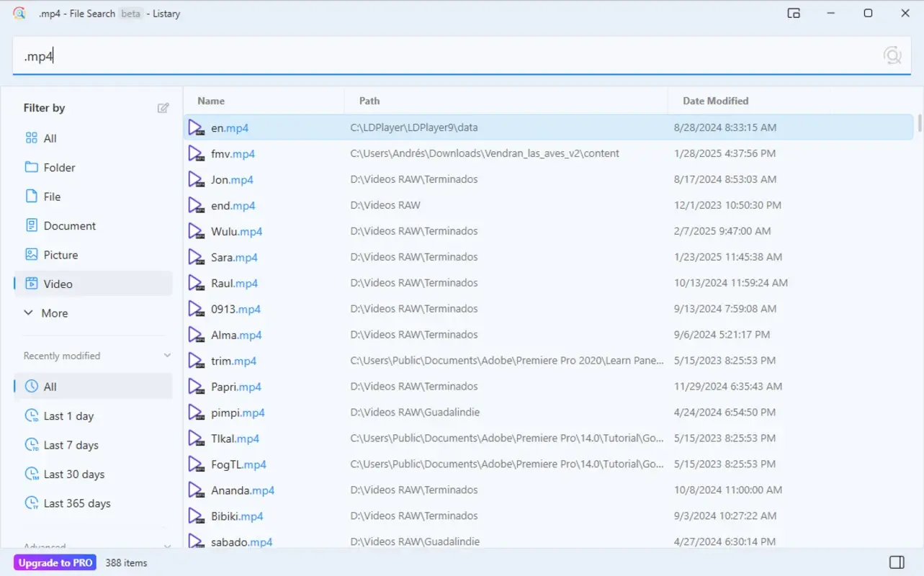Viewport: 924px width, 576px height.
Task: Click the grid icon next to All filter
Action: [30, 138]
